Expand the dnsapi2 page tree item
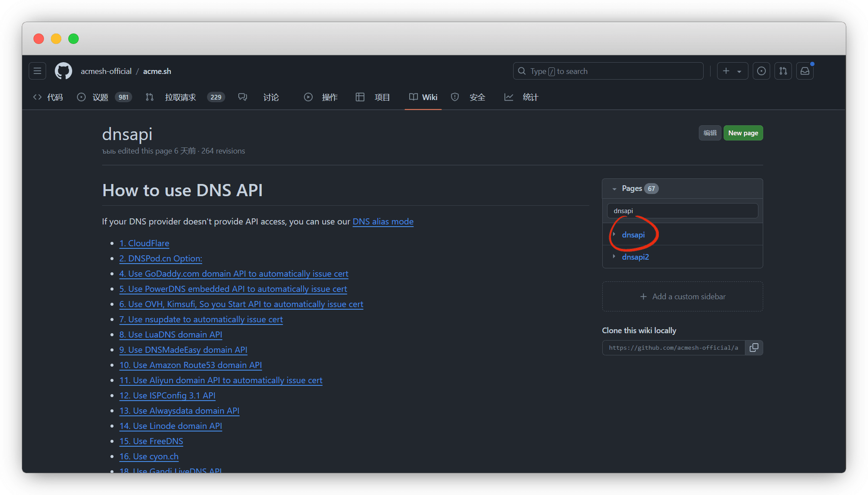This screenshot has height=495, width=868. (614, 257)
